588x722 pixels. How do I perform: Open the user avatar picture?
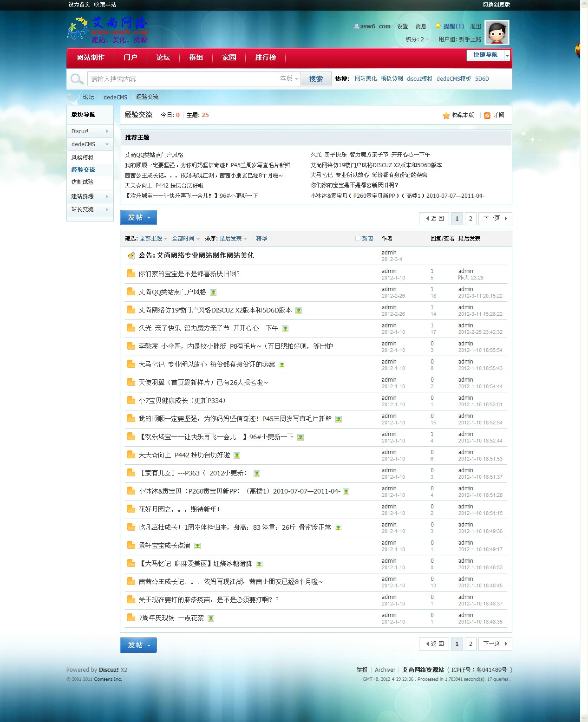tap(497, 33)
